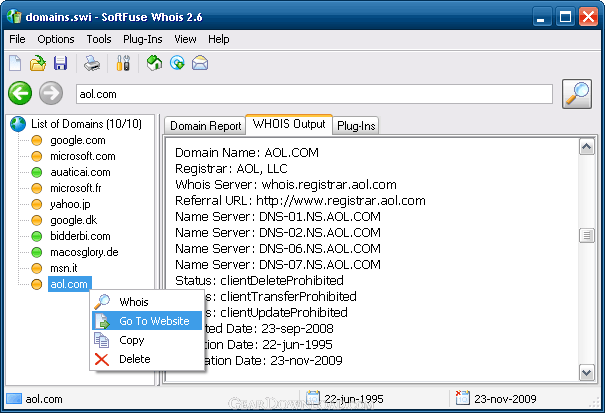The image size is (605, 413).
Task: Click the scroll up arrow in WHOIS output
Action: pos(586,147)
